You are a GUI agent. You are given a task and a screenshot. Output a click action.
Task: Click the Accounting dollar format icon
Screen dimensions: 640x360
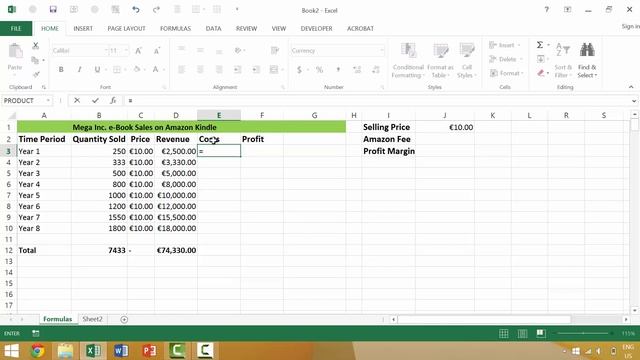click(299, 70)
